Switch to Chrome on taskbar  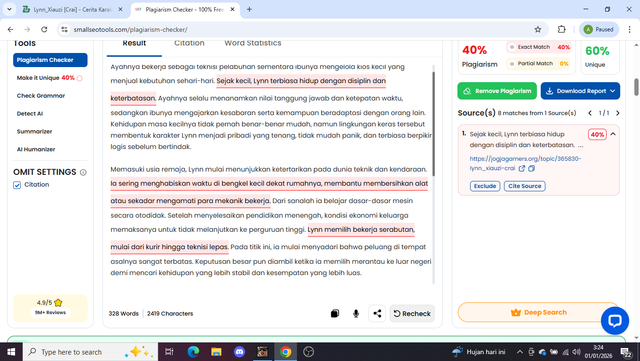pyautogui.click(x=285, y=352)
